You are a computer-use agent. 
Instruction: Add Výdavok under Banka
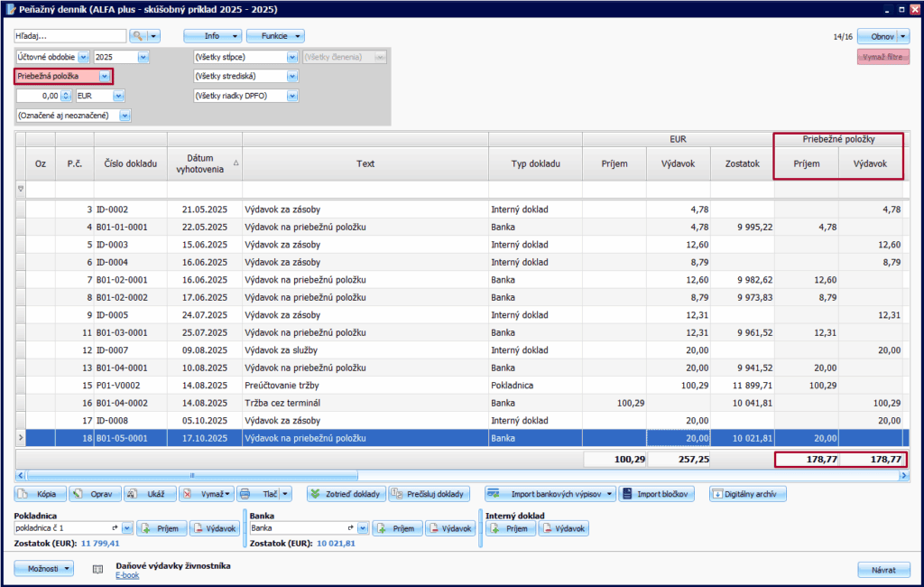pos(451,528)
